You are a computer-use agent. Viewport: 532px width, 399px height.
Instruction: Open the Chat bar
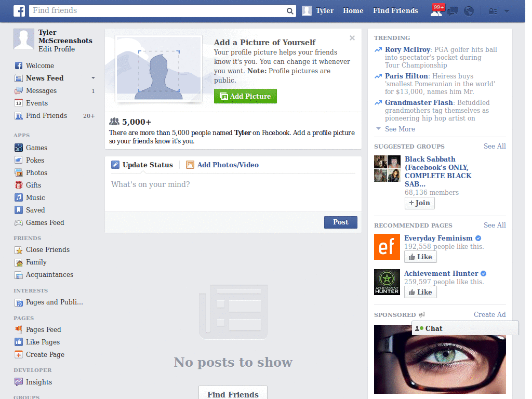465,328
